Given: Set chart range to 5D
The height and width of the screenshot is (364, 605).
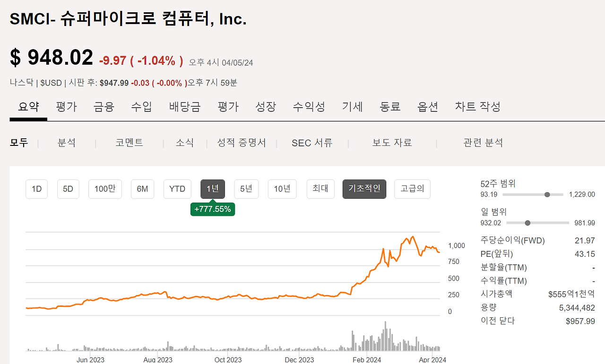Looking at the screenshot, I should click(x=68, y=189).
